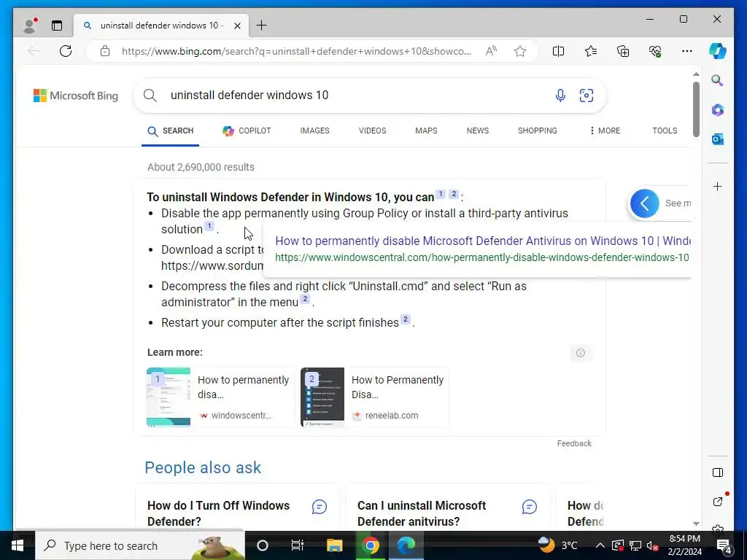Switch to the SHOPPING tab

click(x=538, y=131)
